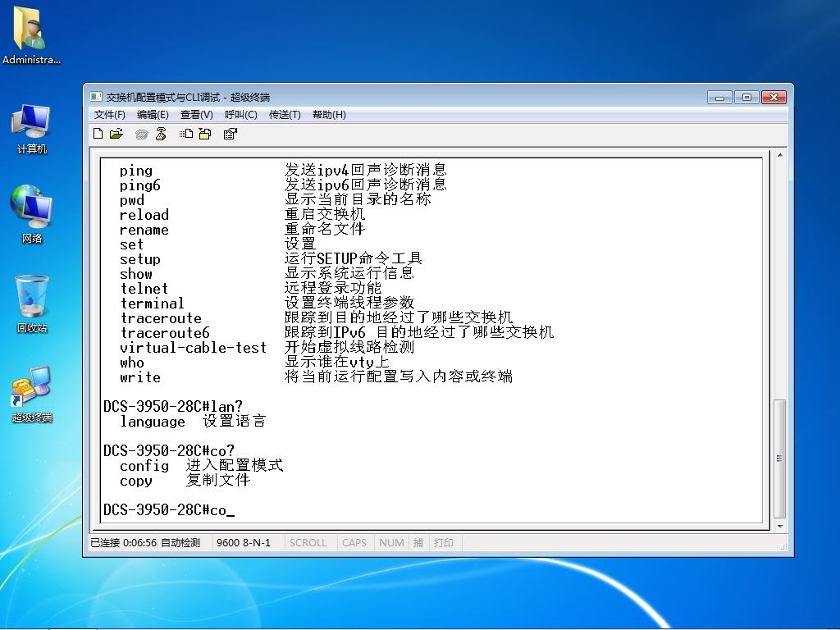
Task: Click the DCS-3950-28C#lan? prompt line
Action: 173,407
